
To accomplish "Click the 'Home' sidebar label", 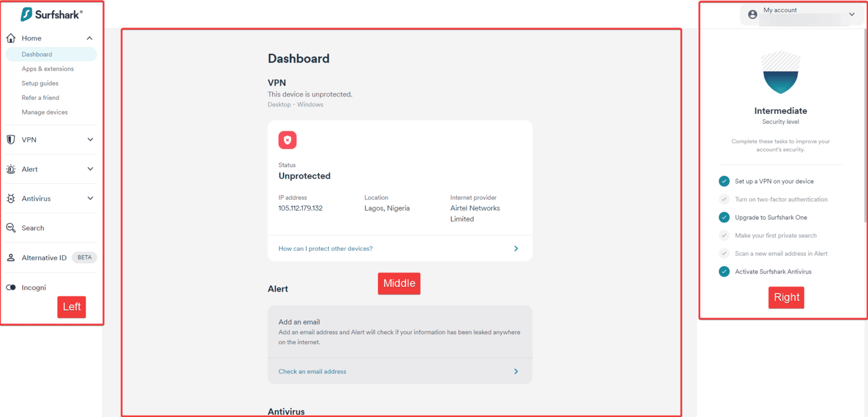I will pos(31,38).
